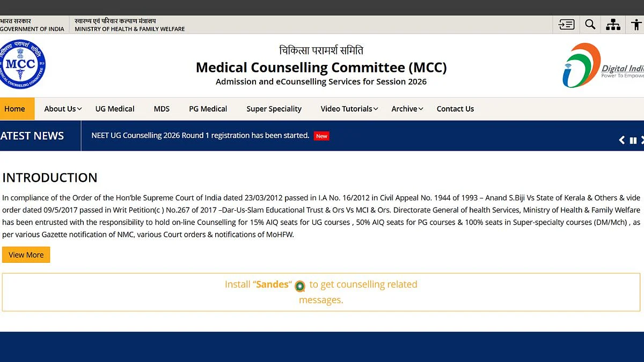
Task: Open the UG Medical menu item
Action: pyautogui.click(x=115, y=109)
